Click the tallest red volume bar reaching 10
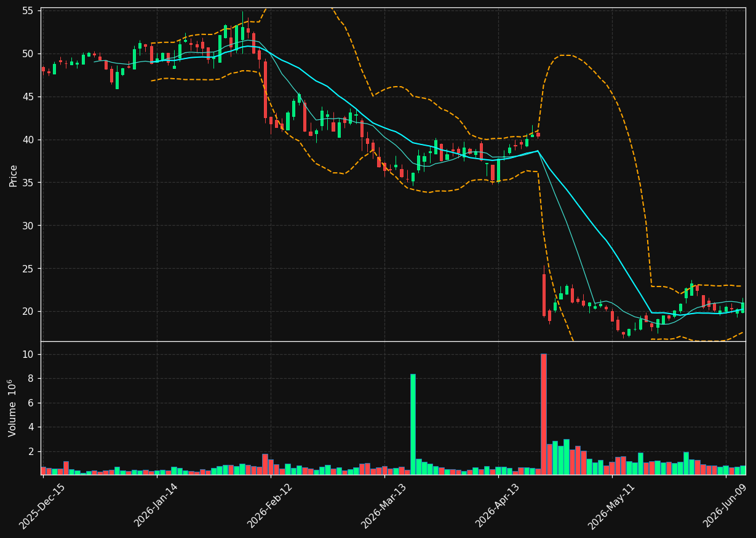Viewport: 756px width, 538px height. pos(544,414)
